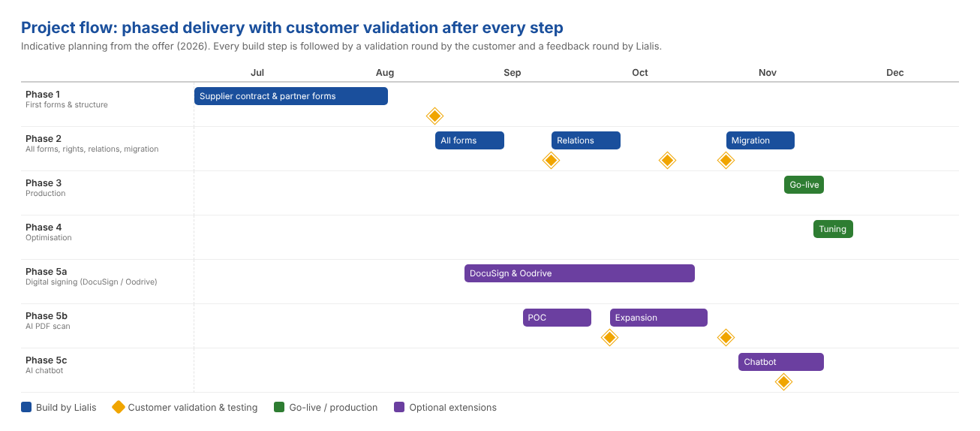Click the Phase 3 row title
Image resolution: width=980 pixels, height=431 pixels.
point(44,183)
